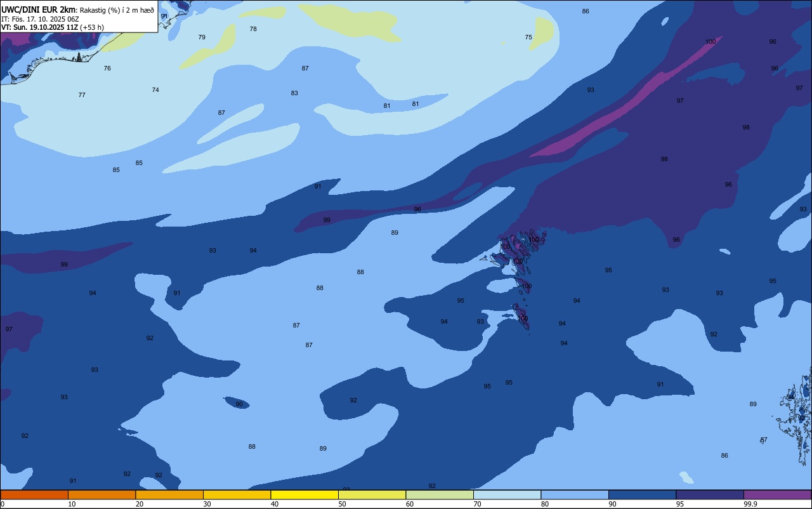Pick the 80–90 sky blue legend swatch
This screenshot has width=812, height=509.
[575, 494]
